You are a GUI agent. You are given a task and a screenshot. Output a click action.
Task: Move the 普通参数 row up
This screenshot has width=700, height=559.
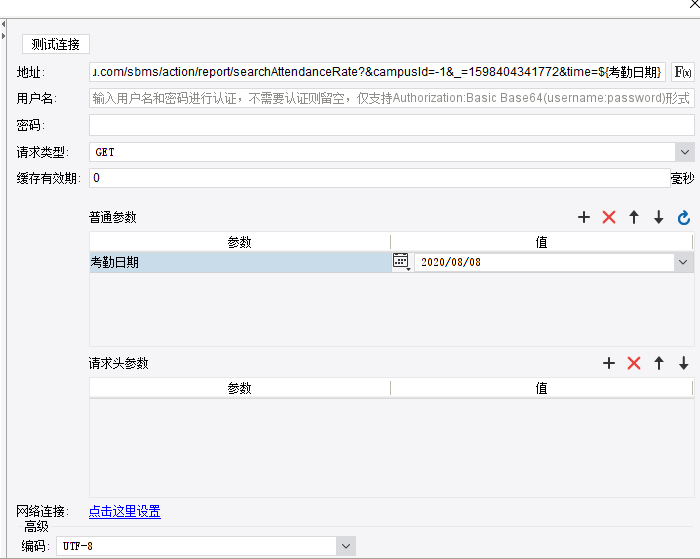[x=634, y=217]
